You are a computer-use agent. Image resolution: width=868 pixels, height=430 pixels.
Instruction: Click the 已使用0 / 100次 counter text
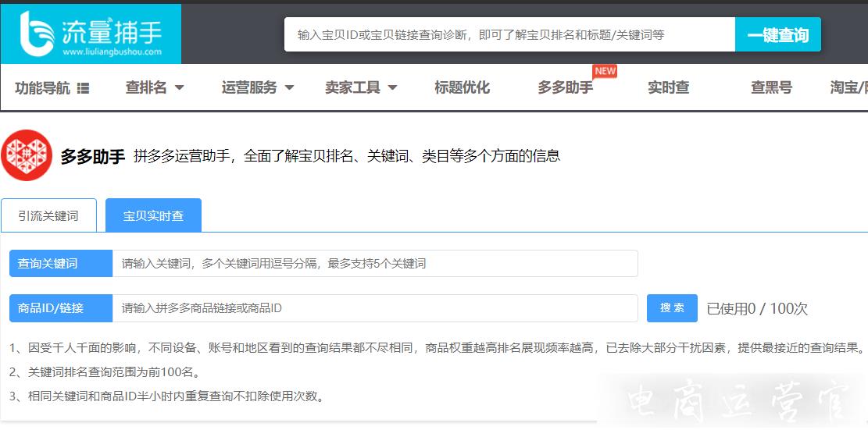coord(757,308)
